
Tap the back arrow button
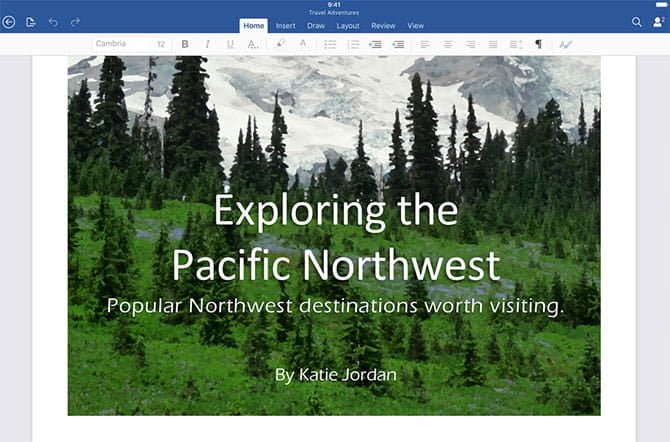[x=9, y=22]
